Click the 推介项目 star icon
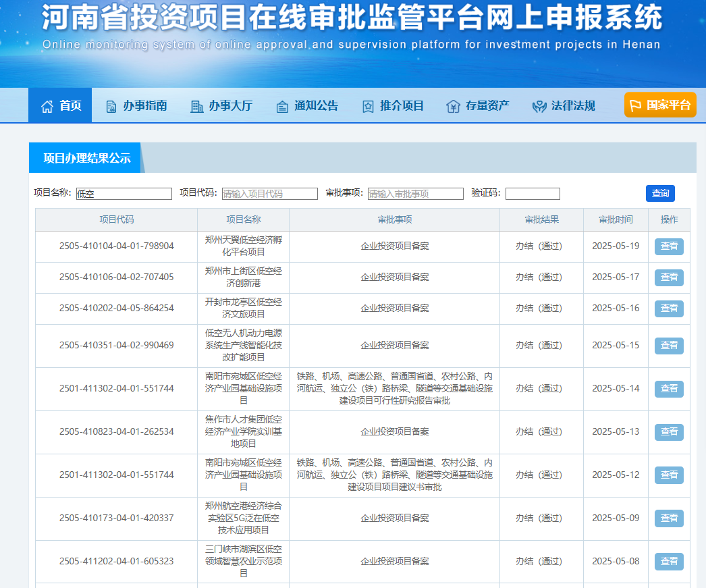706x588 pixels. (x=368, y=106)
